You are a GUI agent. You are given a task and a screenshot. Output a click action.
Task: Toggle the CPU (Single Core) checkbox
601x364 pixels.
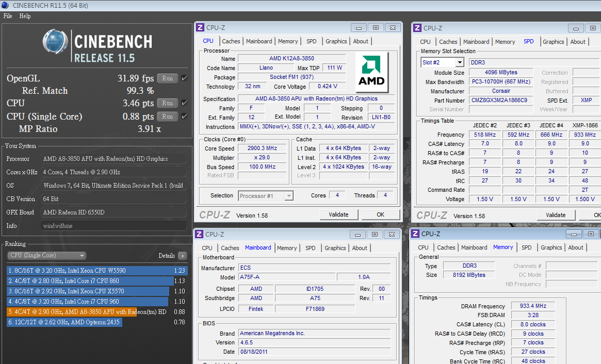pos(184,116)
